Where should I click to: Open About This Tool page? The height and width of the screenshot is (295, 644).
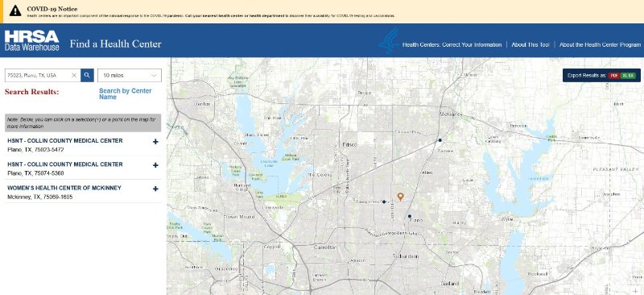point(530,44)
